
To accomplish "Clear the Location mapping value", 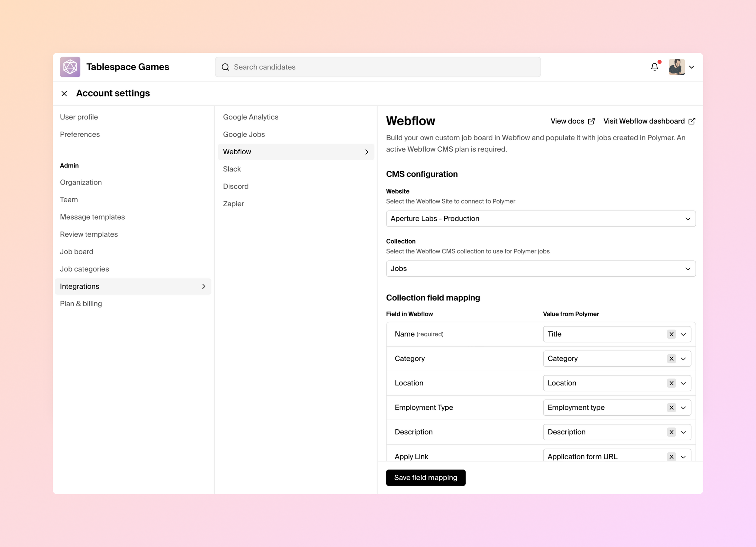I will (671, 383).
